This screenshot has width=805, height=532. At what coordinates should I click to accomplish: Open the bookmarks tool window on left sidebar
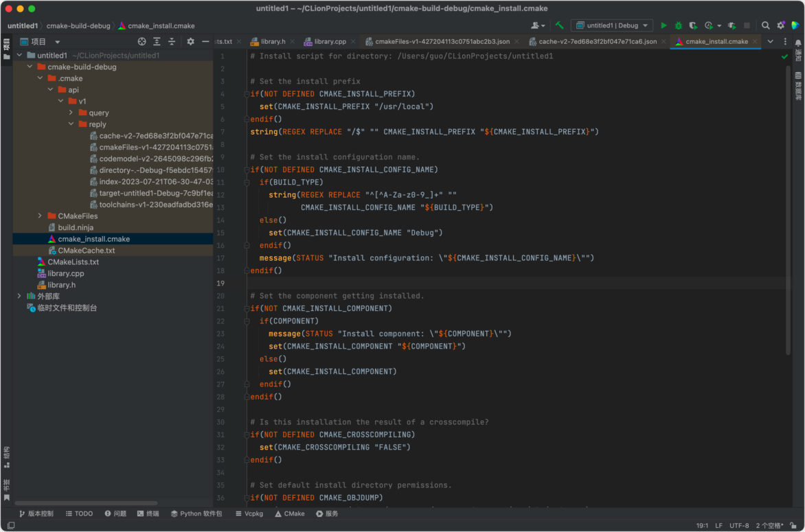tap(7, 490)
